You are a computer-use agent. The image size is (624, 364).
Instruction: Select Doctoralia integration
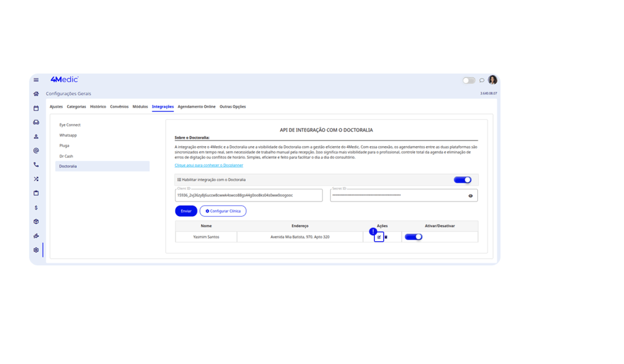pyautogui.click(x=102, y=166)
